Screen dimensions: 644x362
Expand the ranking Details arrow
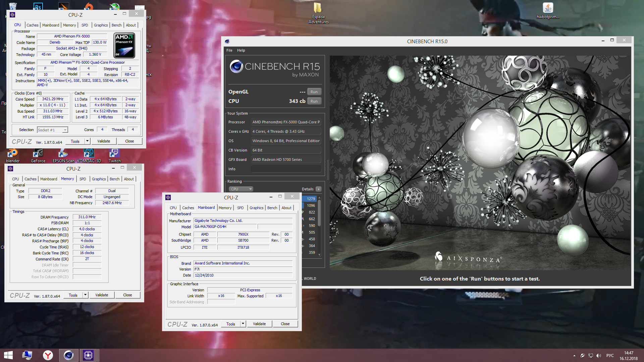[319, 189]
